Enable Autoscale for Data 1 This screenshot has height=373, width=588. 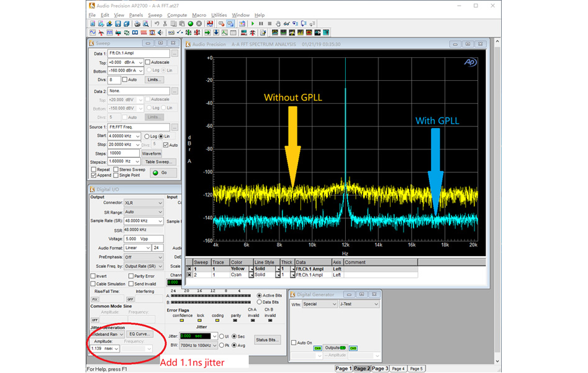[148, 62]
